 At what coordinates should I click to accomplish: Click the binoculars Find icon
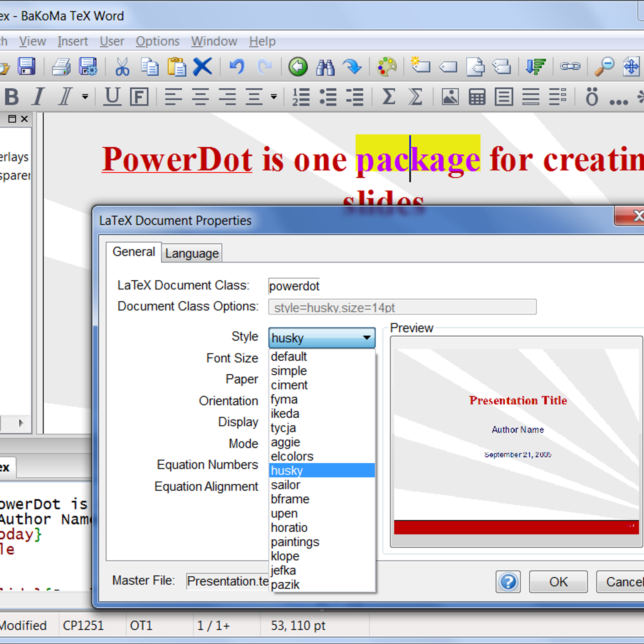325,67
